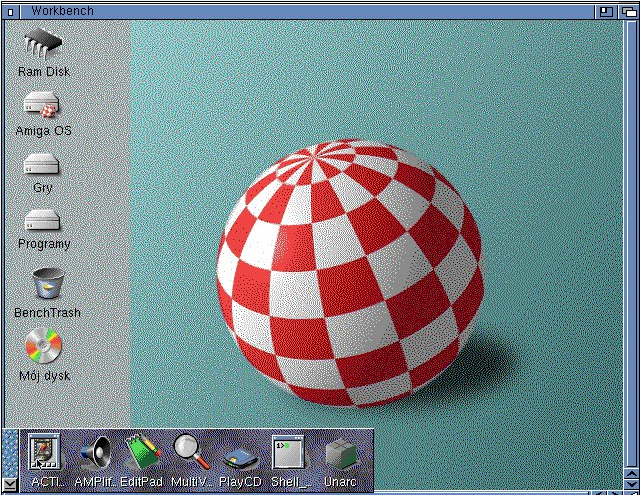Image resolution: width=640 pixels, height=495 pixels.
Task: Open the Amiga OS drive icon
Action: click(41, 104)
